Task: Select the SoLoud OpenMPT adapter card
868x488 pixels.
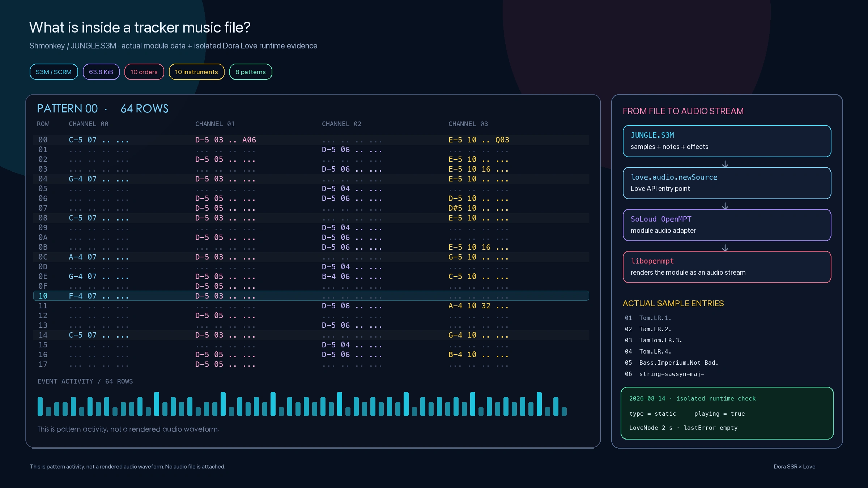Action: tap(727, 225)
